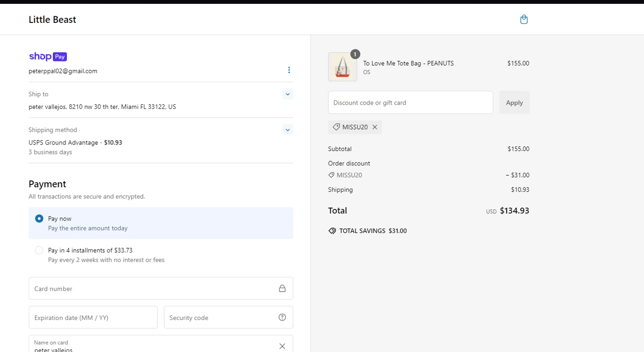This screenshot has height=352, width=644.
Task: Open the tote bag product thumbnail
Action: tap(343, 67)
